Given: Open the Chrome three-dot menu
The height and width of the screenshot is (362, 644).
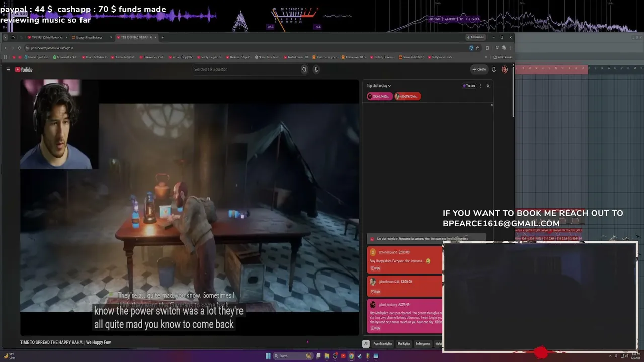Looking at the screenshot, I should pos(510,48).
